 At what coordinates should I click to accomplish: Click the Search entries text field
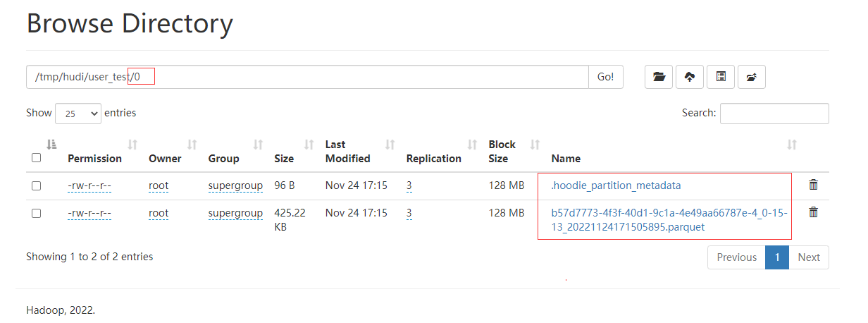coord(774,114)
